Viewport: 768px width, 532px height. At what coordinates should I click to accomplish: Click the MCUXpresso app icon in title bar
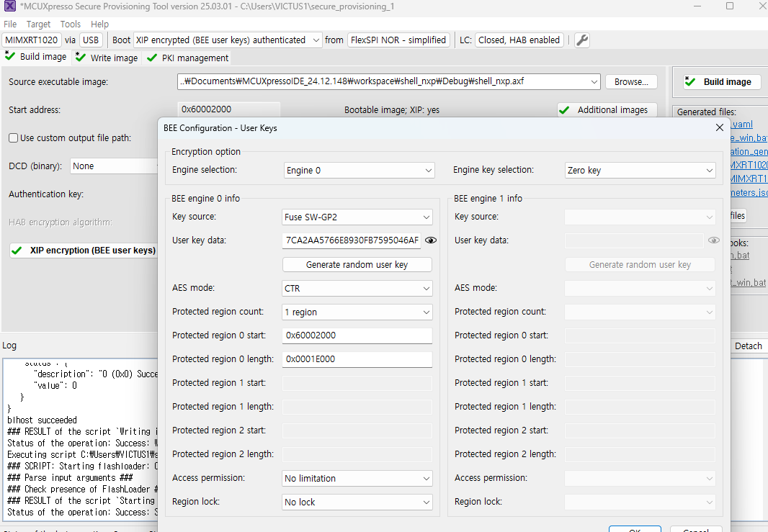coord(10,6)
